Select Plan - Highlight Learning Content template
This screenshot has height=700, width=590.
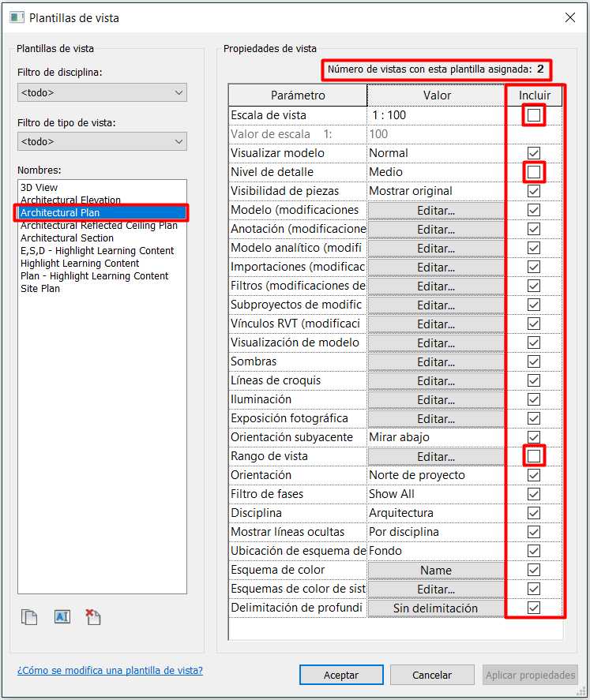tap(102, 276)
